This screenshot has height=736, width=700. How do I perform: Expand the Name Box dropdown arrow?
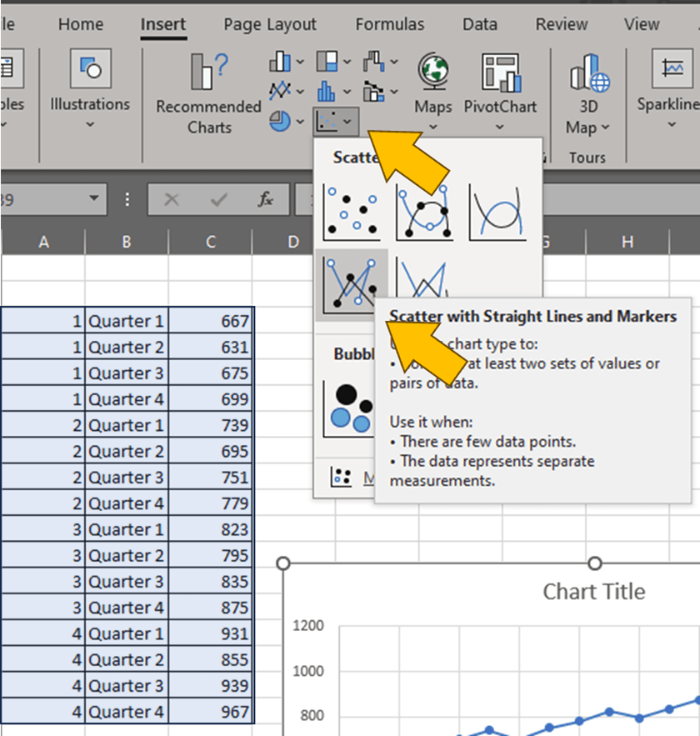[x=93, y=200]
